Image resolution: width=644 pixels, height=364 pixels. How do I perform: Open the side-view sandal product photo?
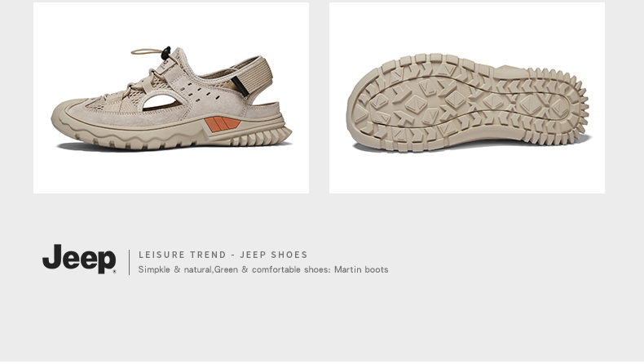(171, 98)
